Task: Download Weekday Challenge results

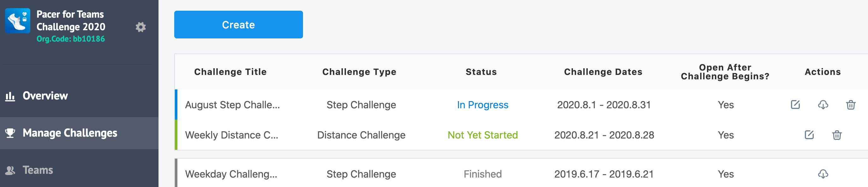Action: 823,174
